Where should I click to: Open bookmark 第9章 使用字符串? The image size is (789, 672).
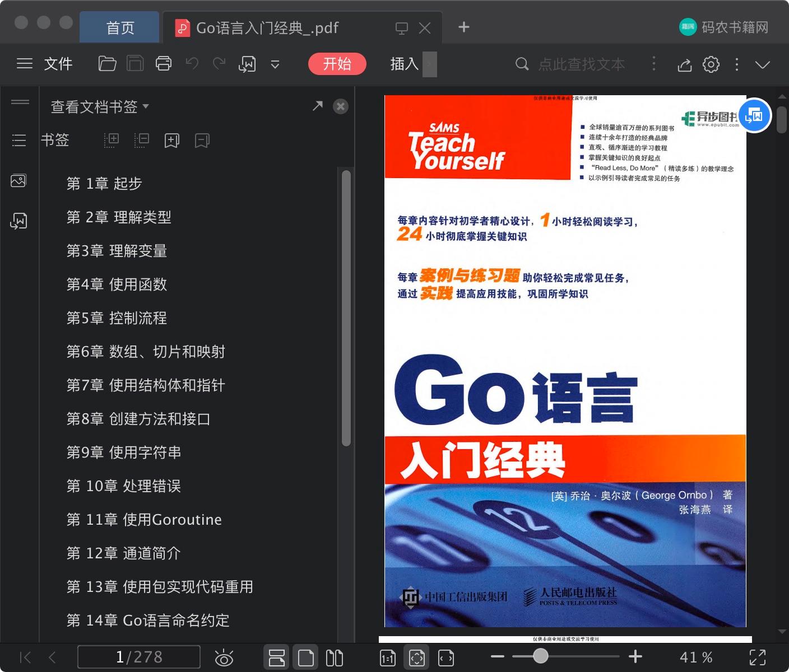coord(124,452)
